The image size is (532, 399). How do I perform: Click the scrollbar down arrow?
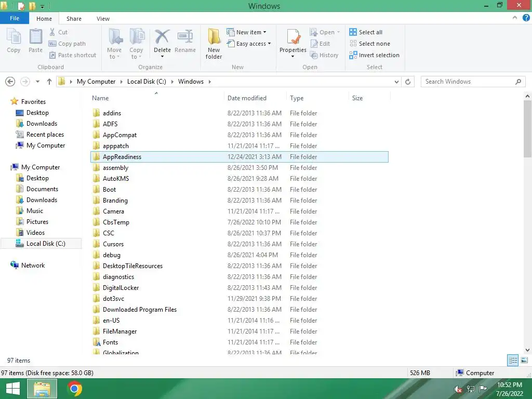tap(527, 350)
